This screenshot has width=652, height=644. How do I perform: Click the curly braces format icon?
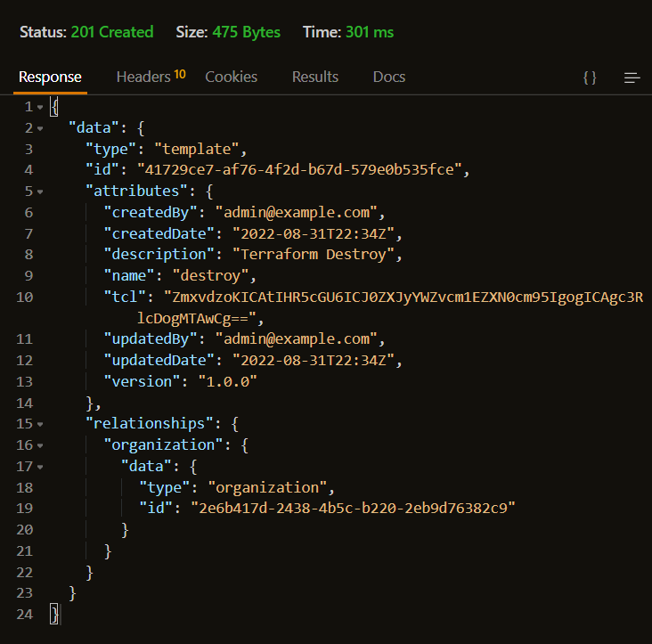tap(590, 77)
